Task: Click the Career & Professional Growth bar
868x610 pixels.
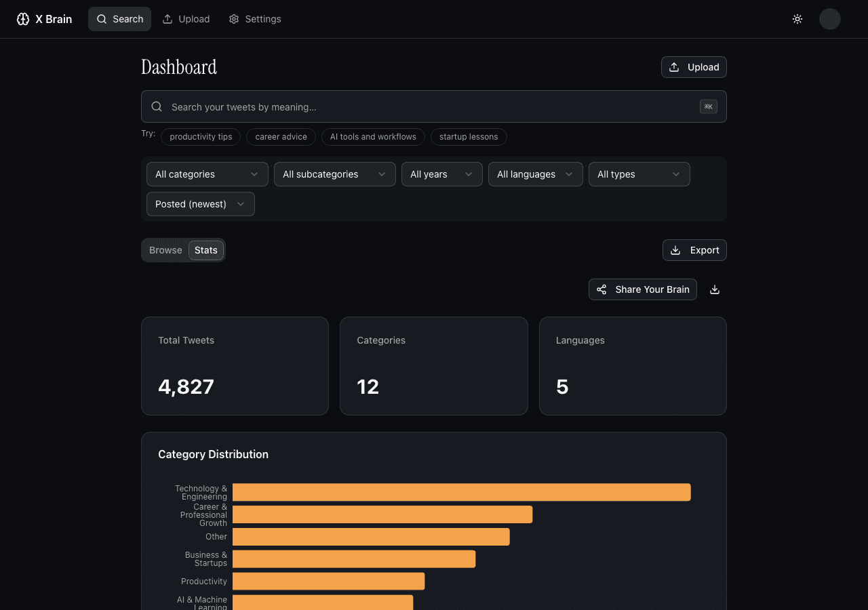Action: pos(382,514)
